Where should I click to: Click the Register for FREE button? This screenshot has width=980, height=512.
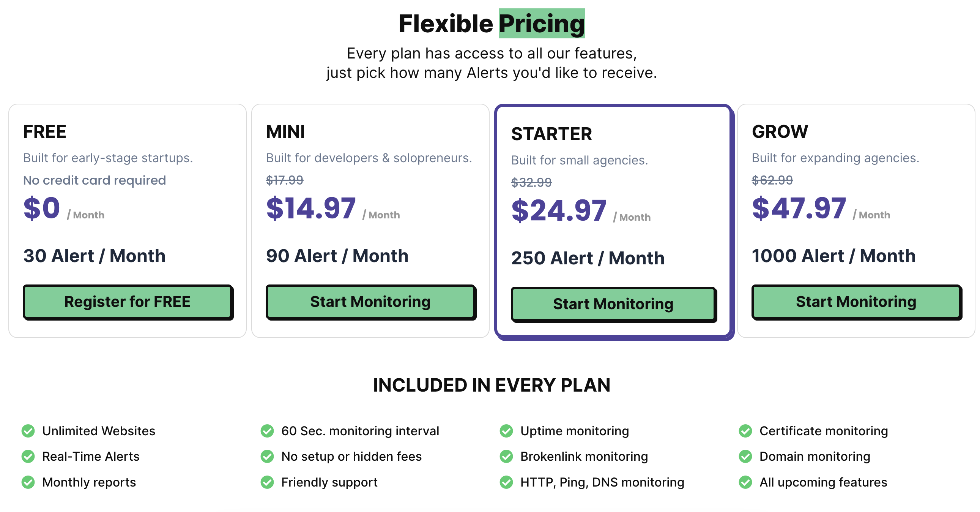pyautogui.click(x=128, y=302)
